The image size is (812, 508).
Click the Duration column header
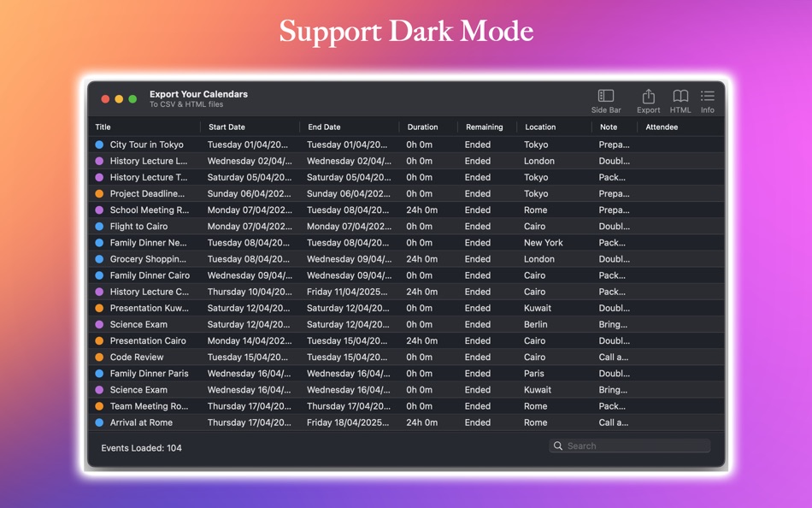425,127
